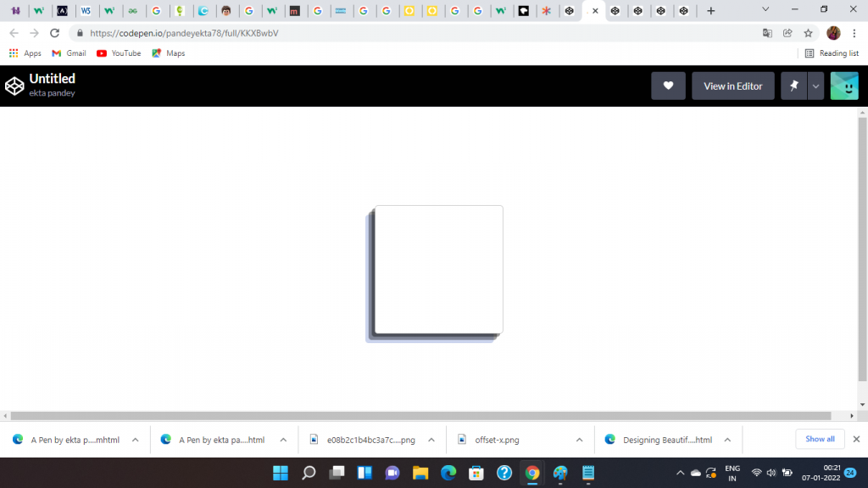Pin this pen using the pin icon

(794, 86)
